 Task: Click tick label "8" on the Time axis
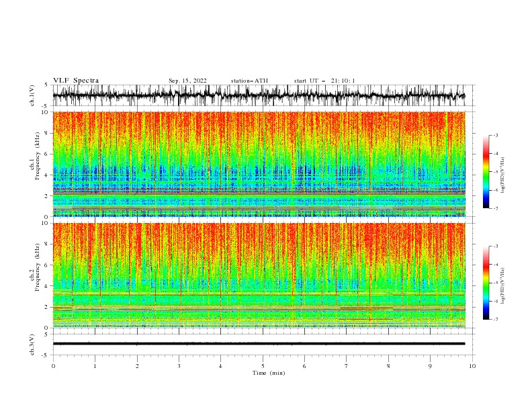(388, 366)
